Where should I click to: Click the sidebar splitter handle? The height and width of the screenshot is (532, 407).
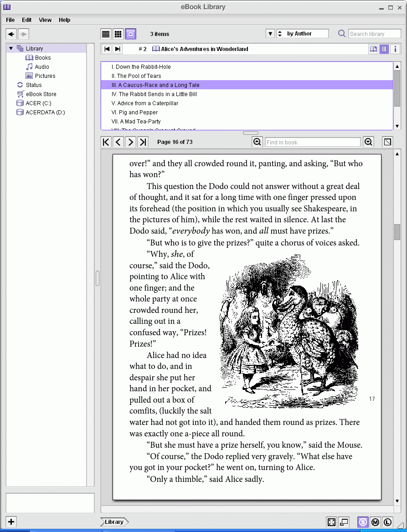click(98, 278)
